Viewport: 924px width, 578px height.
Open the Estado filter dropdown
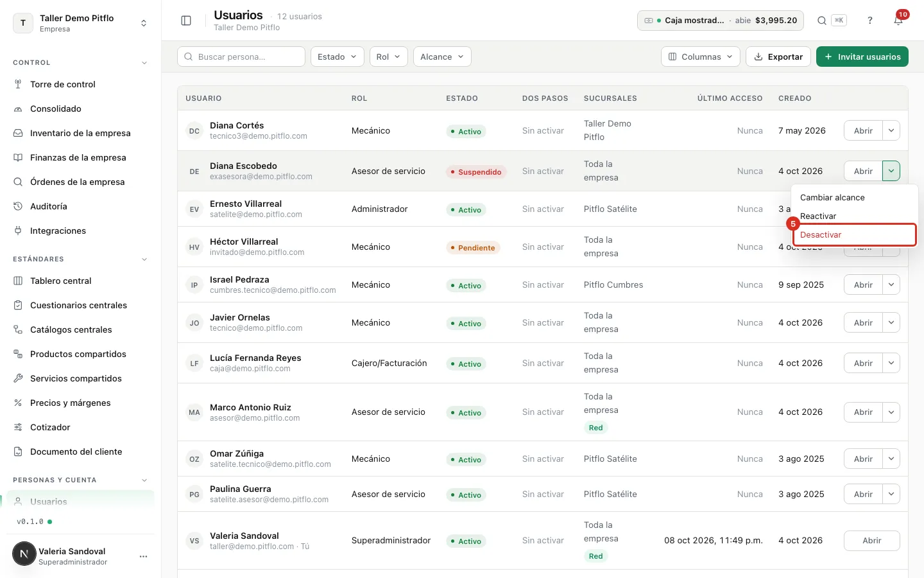(338, 57)
